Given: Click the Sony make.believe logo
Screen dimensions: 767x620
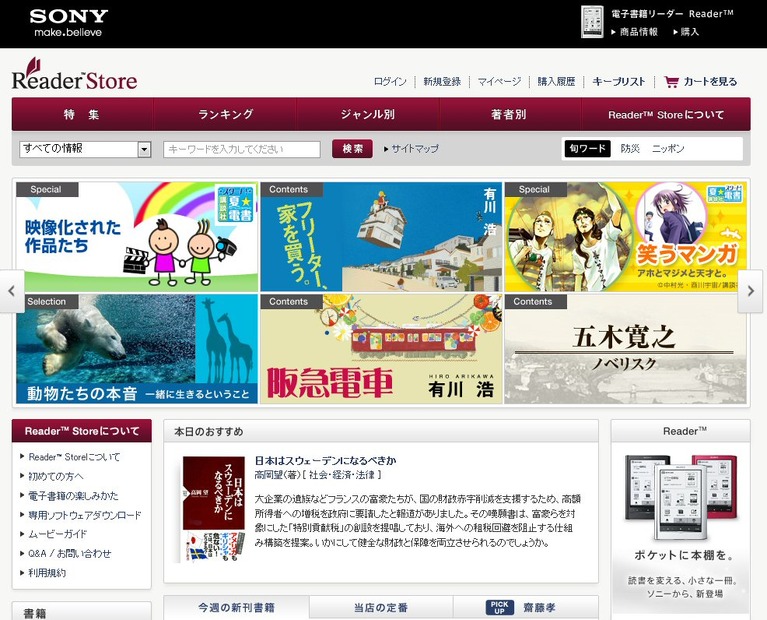Looking at the screenshot, I should [x=68, y=23].
